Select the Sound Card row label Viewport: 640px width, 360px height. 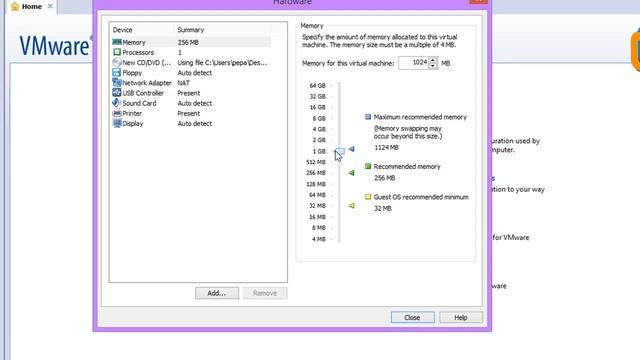(139, 103)
